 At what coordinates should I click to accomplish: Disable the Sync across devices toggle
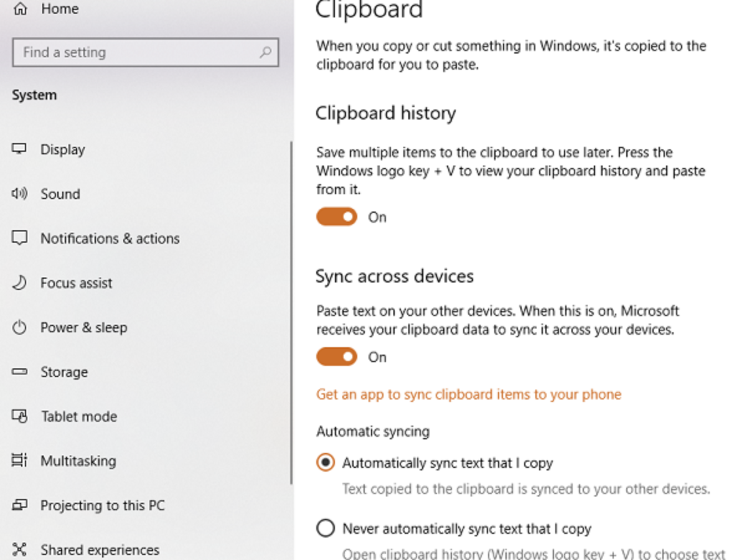337,357
